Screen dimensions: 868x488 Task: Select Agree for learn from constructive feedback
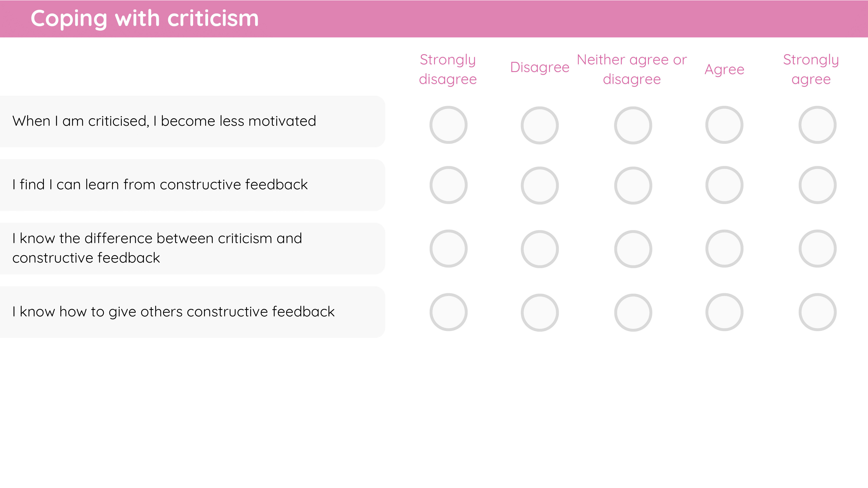[x=725, y=185]
